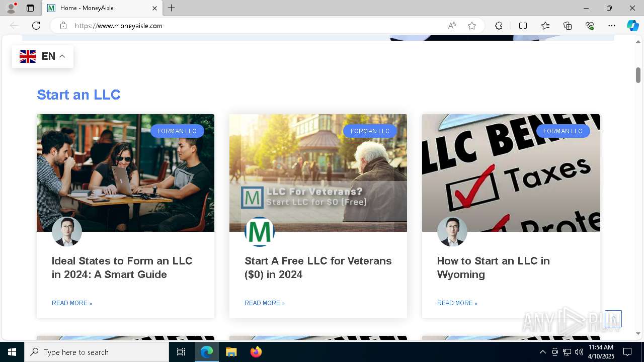Screen dimensions: 644x362
Task: Open the tab actions menu icon
Action: click(30, 8)
